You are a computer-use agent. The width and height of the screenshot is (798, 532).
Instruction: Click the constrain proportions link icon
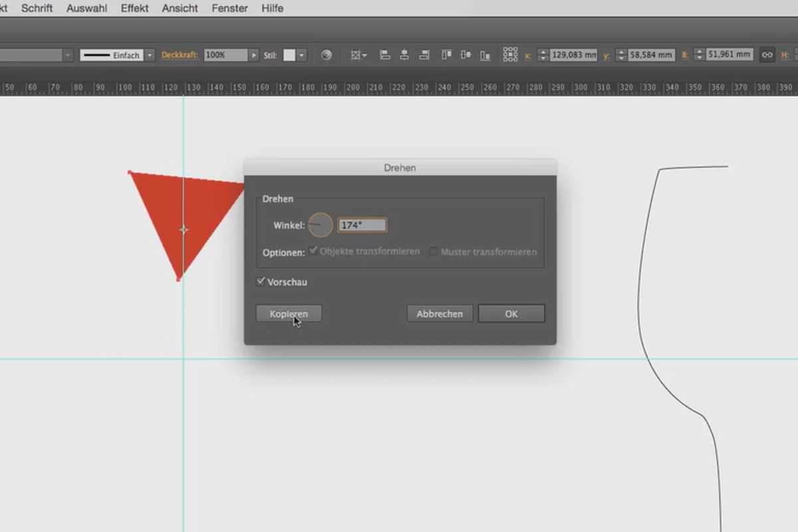767,55
